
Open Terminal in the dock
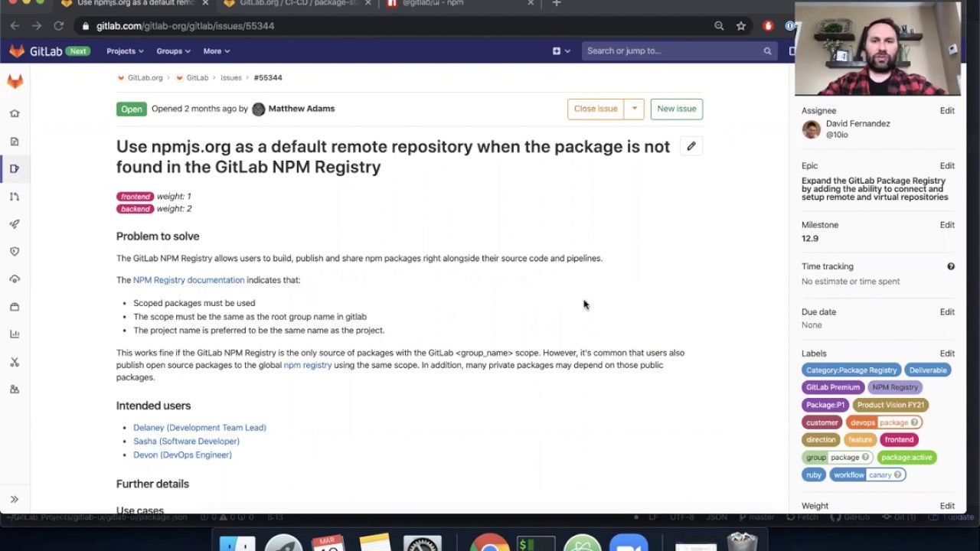point(536,543)
